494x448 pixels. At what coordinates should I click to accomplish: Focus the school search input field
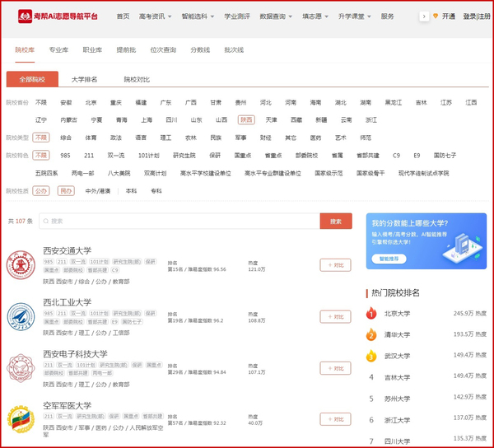tap(181, 221)
